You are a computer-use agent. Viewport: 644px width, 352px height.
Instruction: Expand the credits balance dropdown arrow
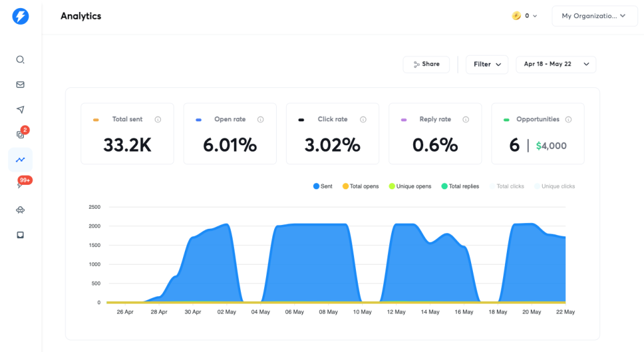535,16
